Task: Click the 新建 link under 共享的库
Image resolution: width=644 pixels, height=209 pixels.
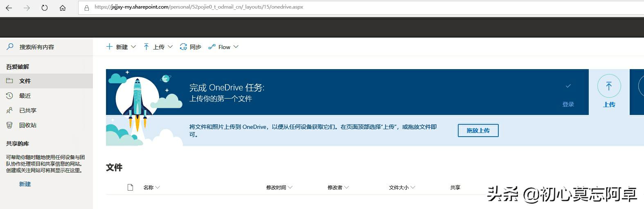Action: 25,184
